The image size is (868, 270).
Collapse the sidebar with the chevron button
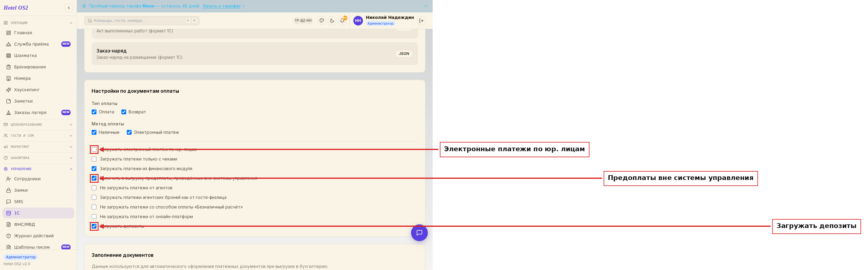[69, 8]
